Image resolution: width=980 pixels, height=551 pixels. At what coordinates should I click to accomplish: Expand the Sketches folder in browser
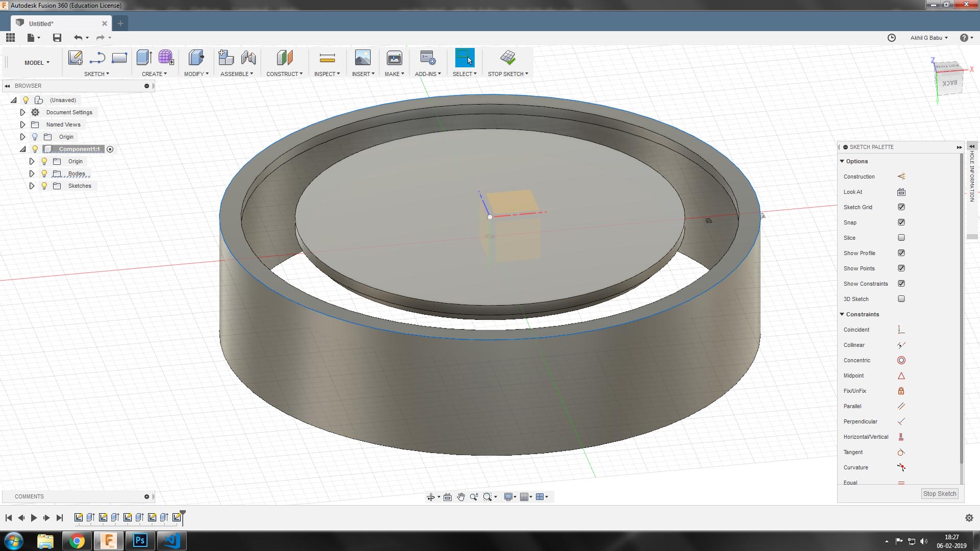point(32,186)
